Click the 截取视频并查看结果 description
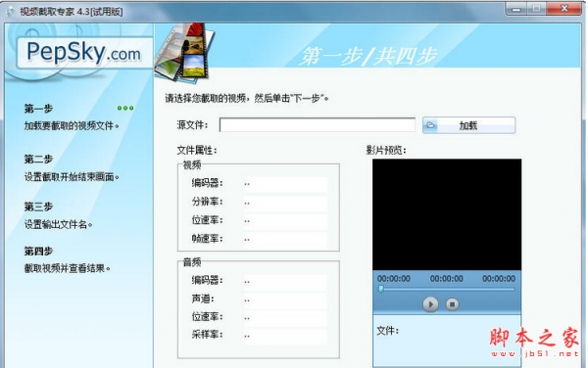Screen dimensions: 588x368 coord(67,268)
